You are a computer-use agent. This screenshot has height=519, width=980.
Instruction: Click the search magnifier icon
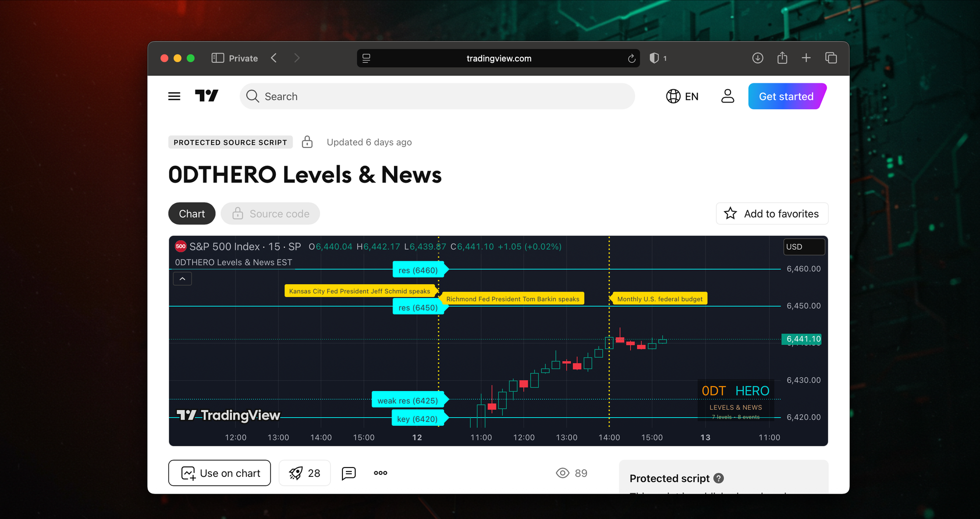coord(252,96)
